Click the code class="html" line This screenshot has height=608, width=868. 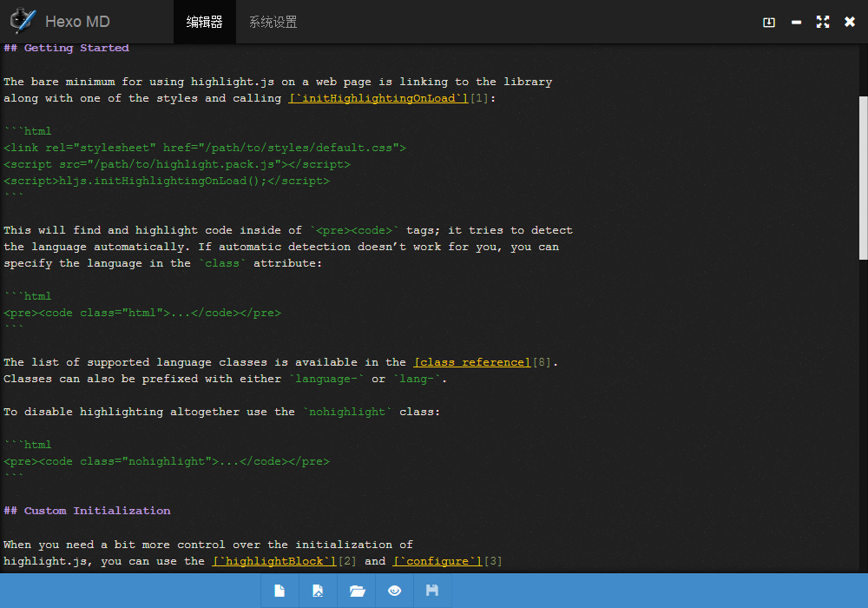[x=142, y=313]
